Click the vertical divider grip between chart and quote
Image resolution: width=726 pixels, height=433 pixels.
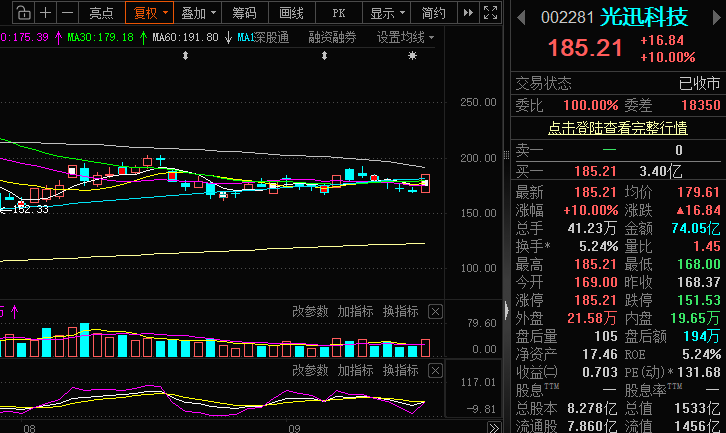click(x=507, y=156)
